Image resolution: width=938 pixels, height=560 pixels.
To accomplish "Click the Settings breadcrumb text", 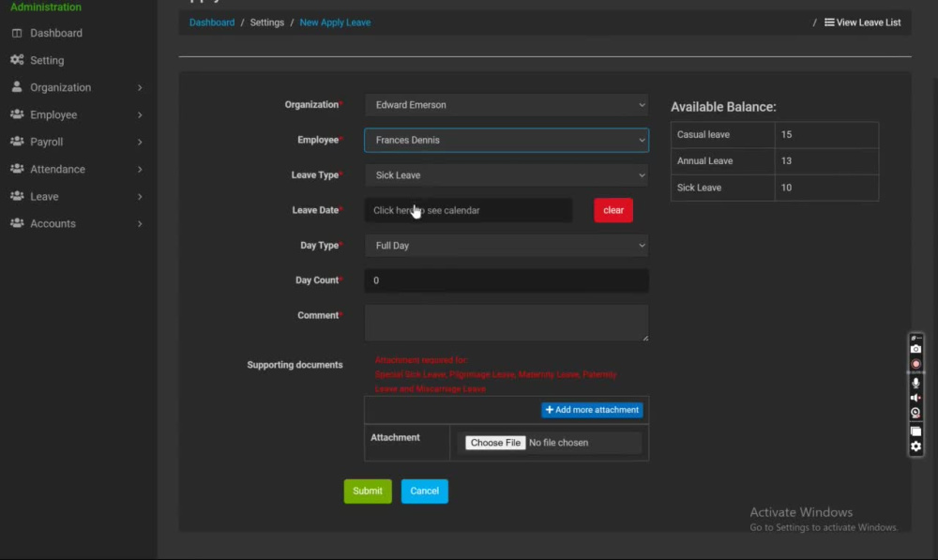I will pos(266,23).
